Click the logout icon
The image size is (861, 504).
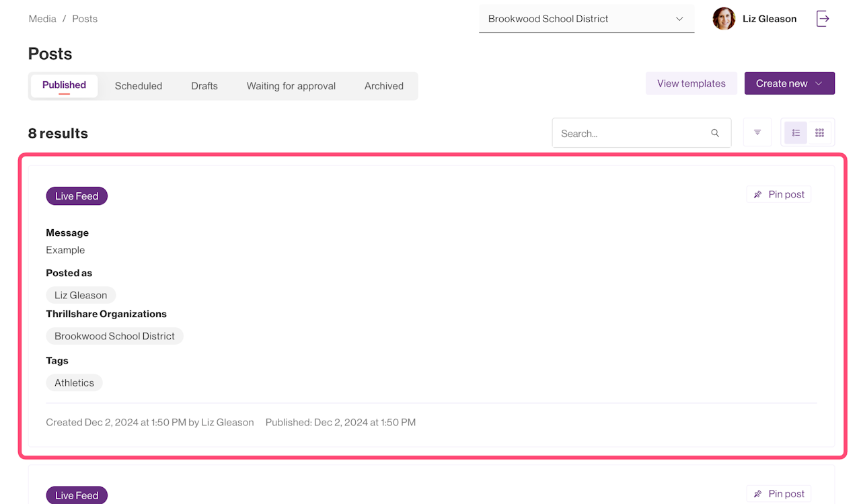(822, 19)
